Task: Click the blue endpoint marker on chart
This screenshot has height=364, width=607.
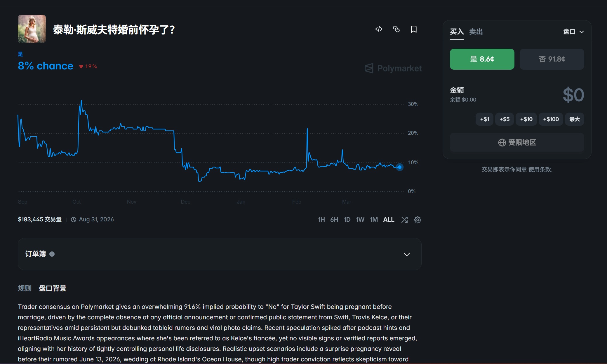Action: coord(400,167)
